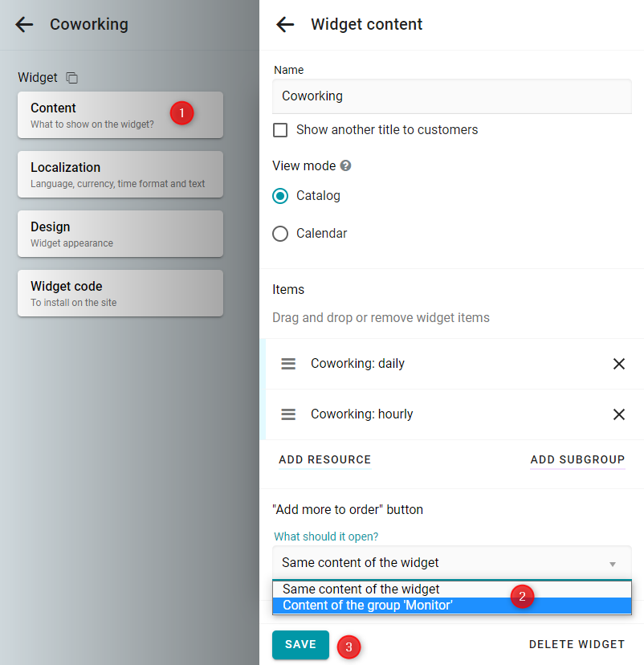Click the back arrow beside Widget content
The height and width of the screenshot is (665, 644).
pos(285,25)
